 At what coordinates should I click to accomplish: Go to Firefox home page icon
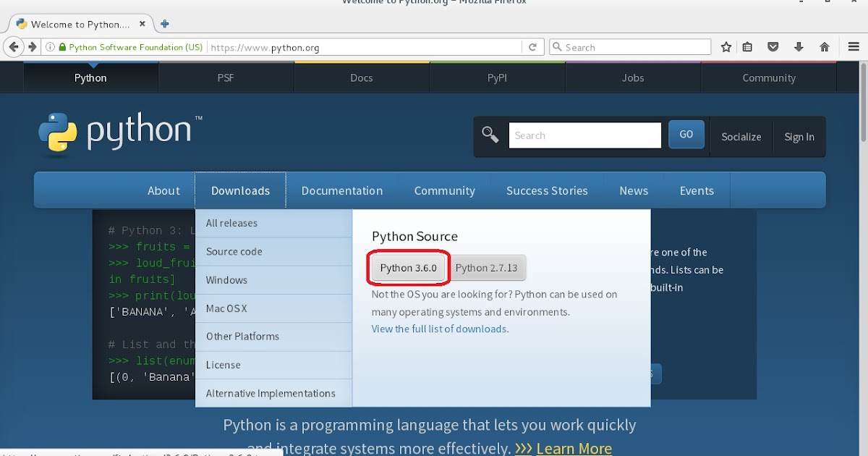[825, 47]
